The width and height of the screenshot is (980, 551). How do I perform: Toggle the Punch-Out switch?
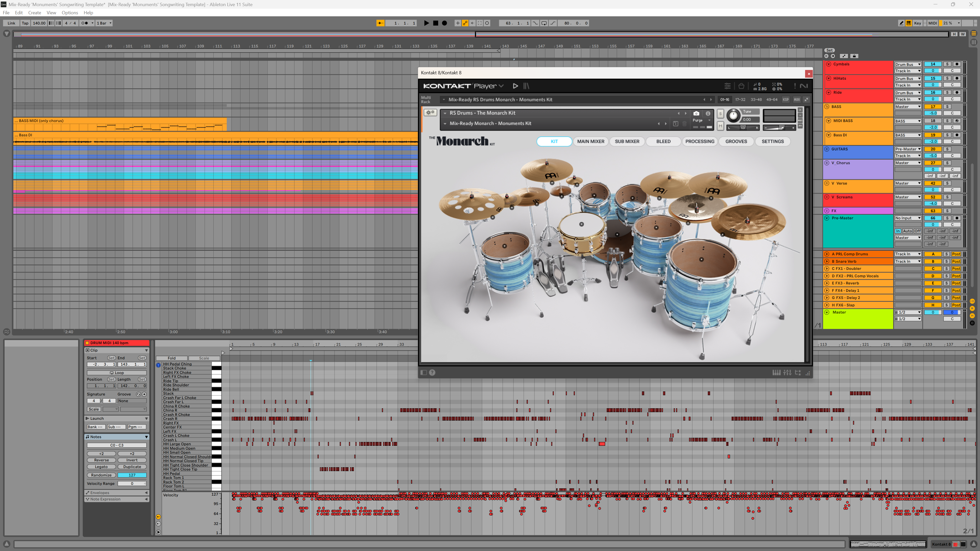553,23
